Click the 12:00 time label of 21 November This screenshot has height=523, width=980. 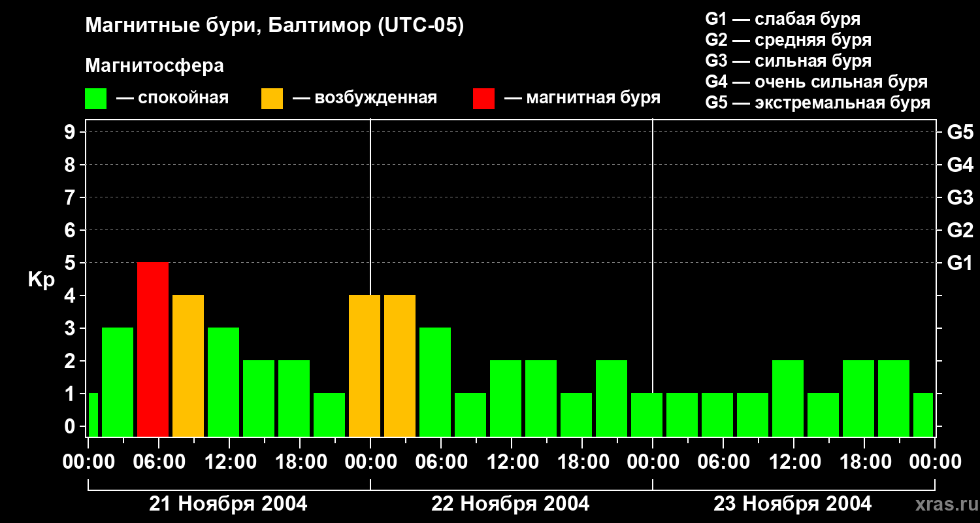click(229, 462)
